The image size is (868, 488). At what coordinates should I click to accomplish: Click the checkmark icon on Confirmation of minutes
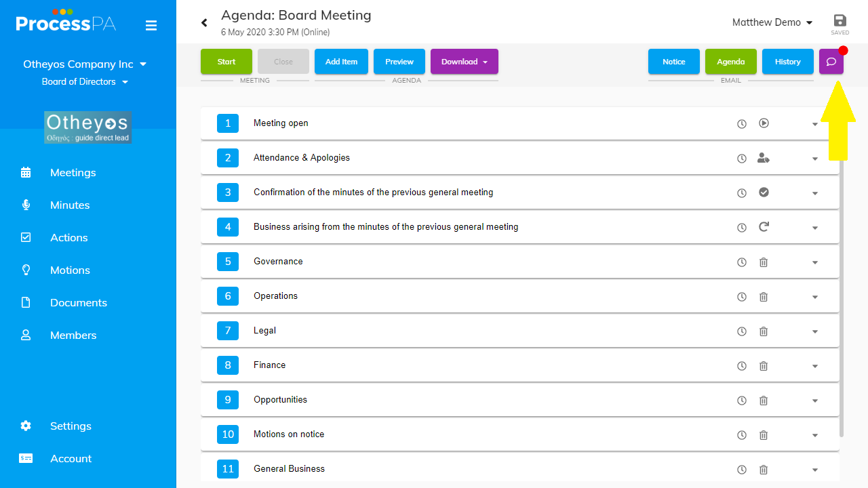[764, 192]
